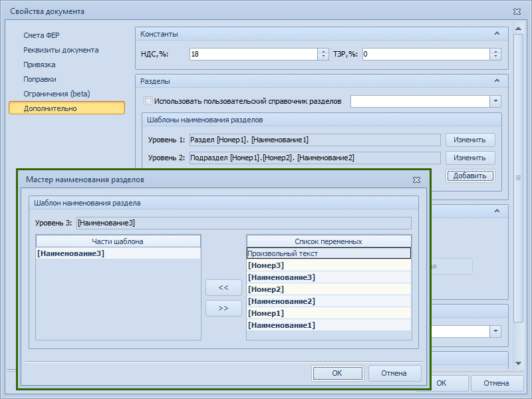Click the scrollbar down arrow
Screen dimensions: 532x399
(x=518, y=363)
